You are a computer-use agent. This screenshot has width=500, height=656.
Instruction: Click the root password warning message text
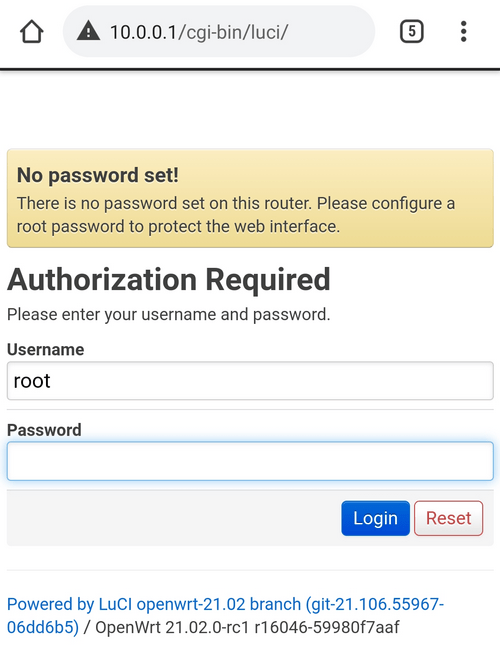click(x=236, y=215)
